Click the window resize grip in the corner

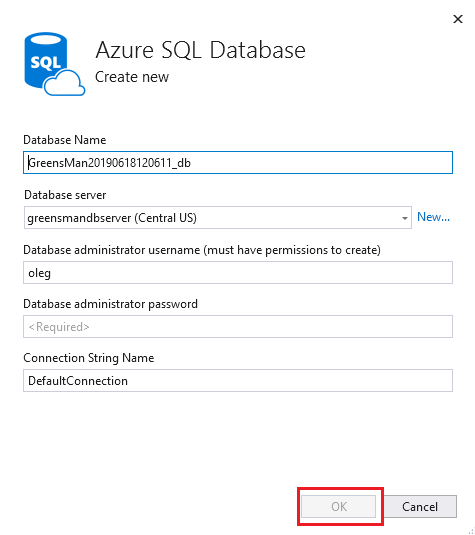coord(471,531)
